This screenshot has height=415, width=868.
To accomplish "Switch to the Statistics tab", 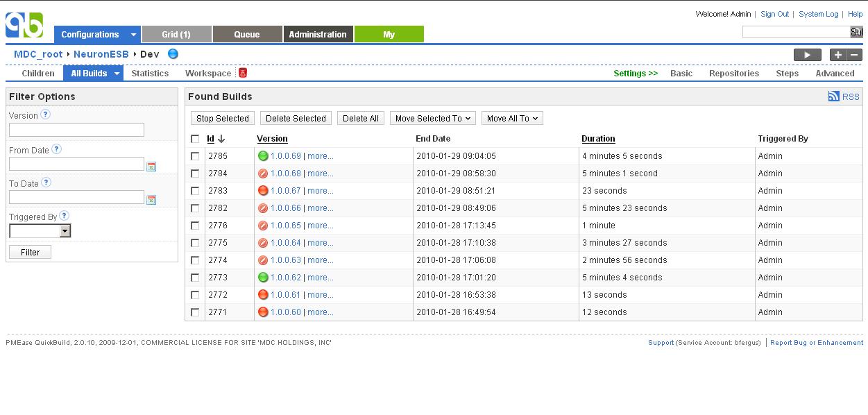I will tap(150, 73).
